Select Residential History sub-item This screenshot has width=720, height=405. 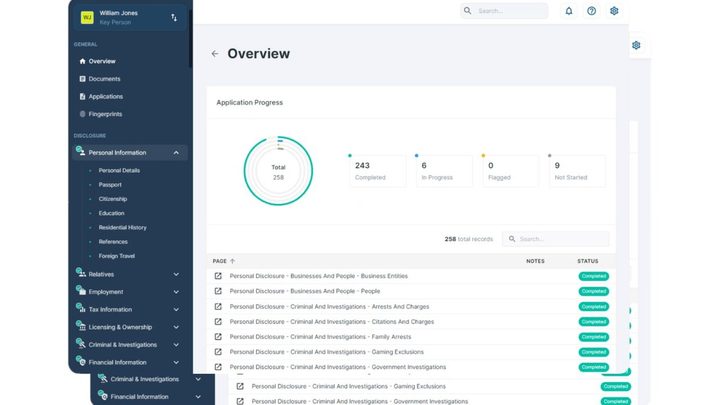[123, 227]
